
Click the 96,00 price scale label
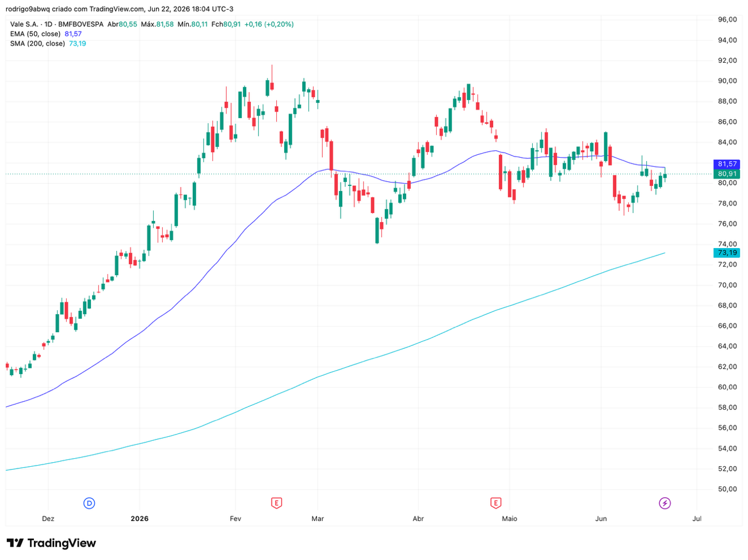point(727,20)
